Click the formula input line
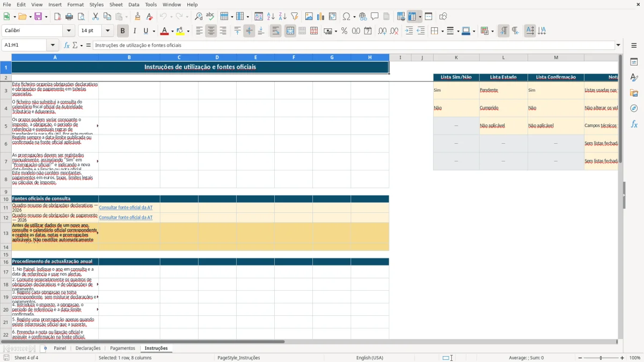 [x=353, y=45]
